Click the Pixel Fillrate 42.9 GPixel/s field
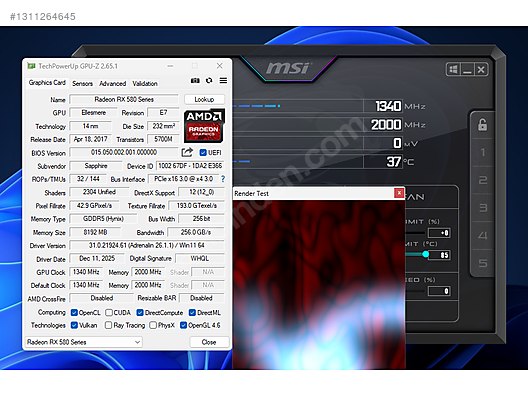528x396 pixels. click(95, 205)
